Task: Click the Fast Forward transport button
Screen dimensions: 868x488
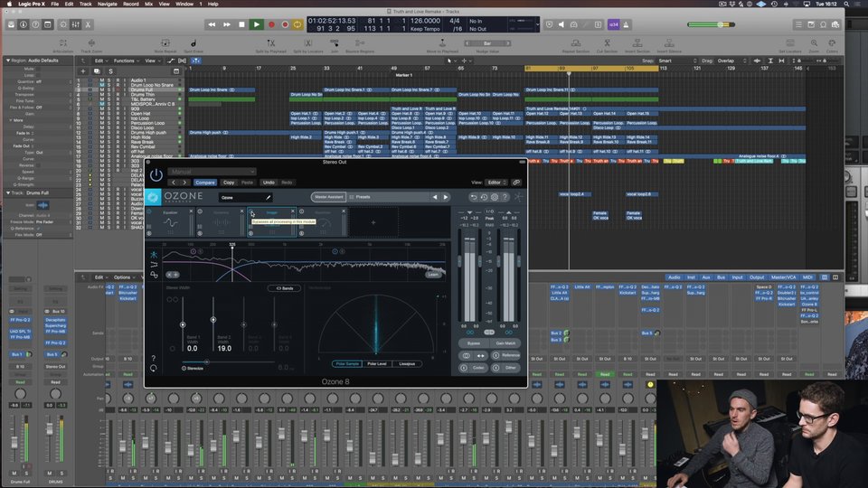Action: 226,24
